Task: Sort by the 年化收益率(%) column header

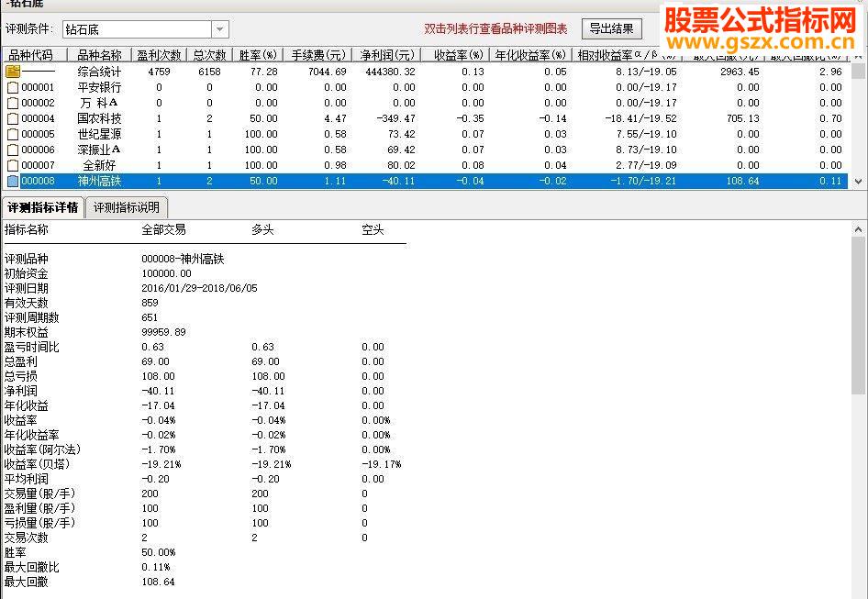Action: [531, 55]
